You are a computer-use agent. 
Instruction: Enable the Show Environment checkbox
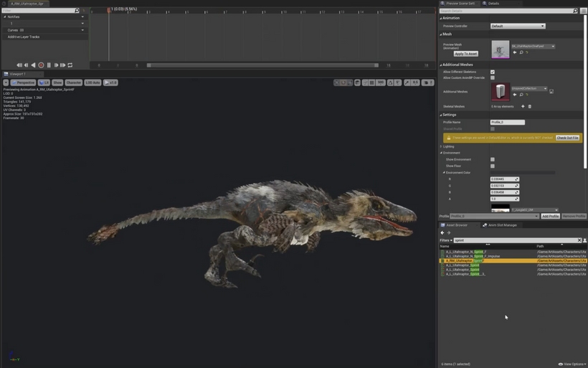click(493, 160)
